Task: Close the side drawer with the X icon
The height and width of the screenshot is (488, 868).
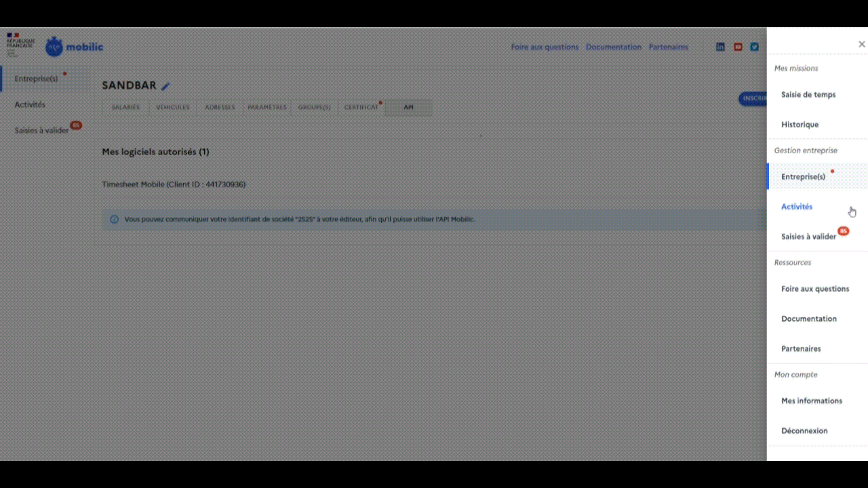Action: [x=861, y=44]
